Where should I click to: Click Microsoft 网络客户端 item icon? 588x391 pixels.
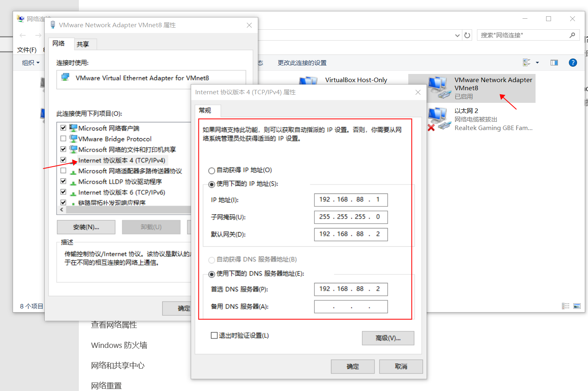click(73, 128)
